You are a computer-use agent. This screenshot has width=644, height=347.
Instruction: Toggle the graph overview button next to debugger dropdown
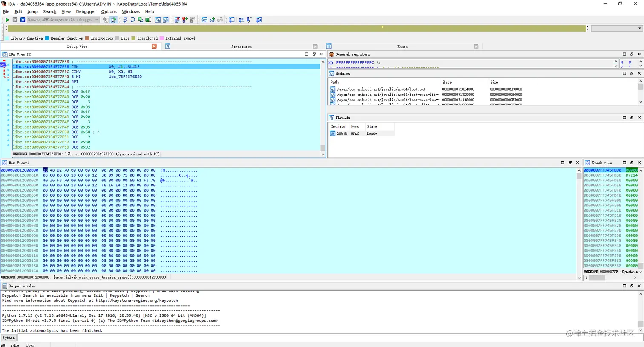pyautogui.click(x=105, y=20)
